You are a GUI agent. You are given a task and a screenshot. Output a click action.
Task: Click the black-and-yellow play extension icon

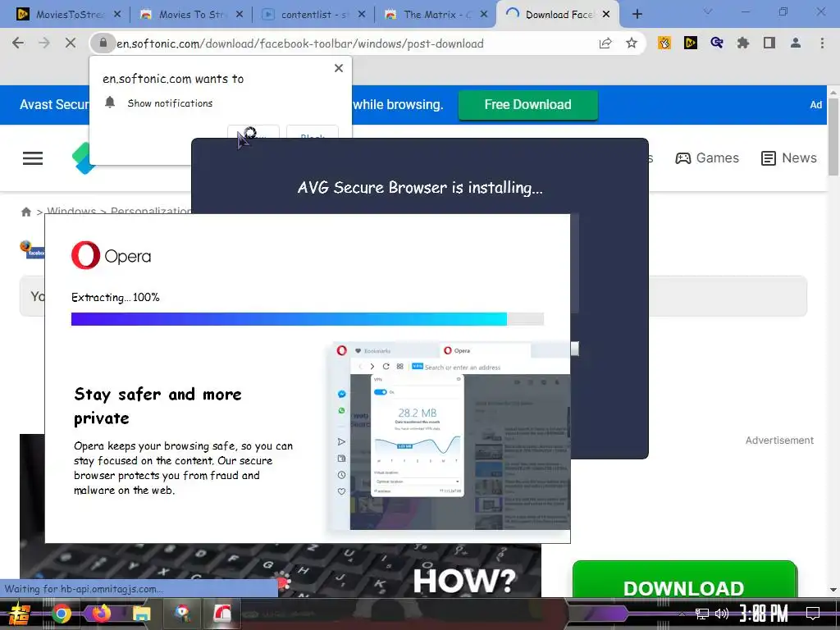coord(691,43)
